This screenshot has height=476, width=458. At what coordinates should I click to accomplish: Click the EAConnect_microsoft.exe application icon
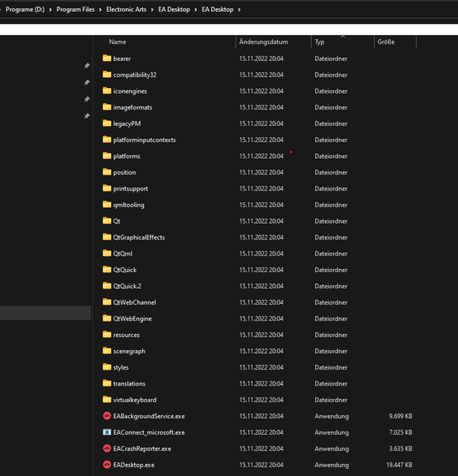tap(106, 432)
